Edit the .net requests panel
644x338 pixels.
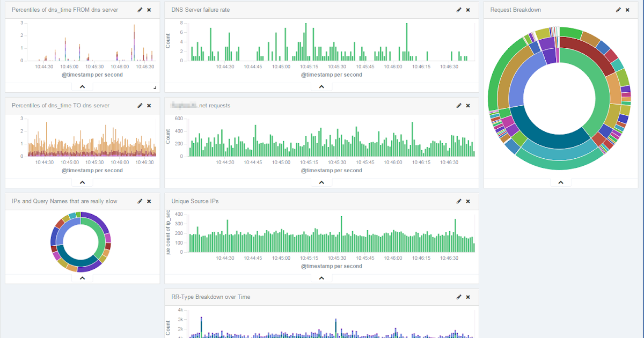[459, 105]
